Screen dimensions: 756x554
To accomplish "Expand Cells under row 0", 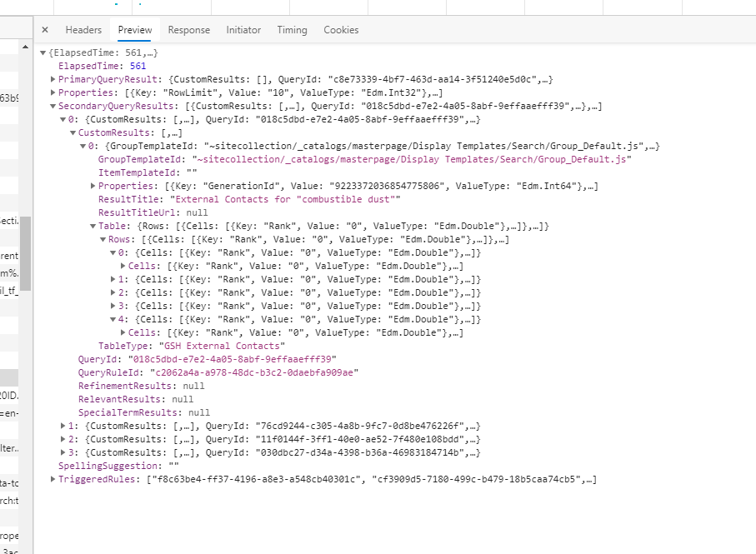I will (123, 266).
